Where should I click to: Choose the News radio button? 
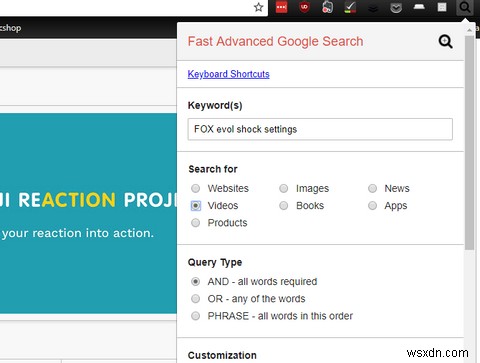372,188
